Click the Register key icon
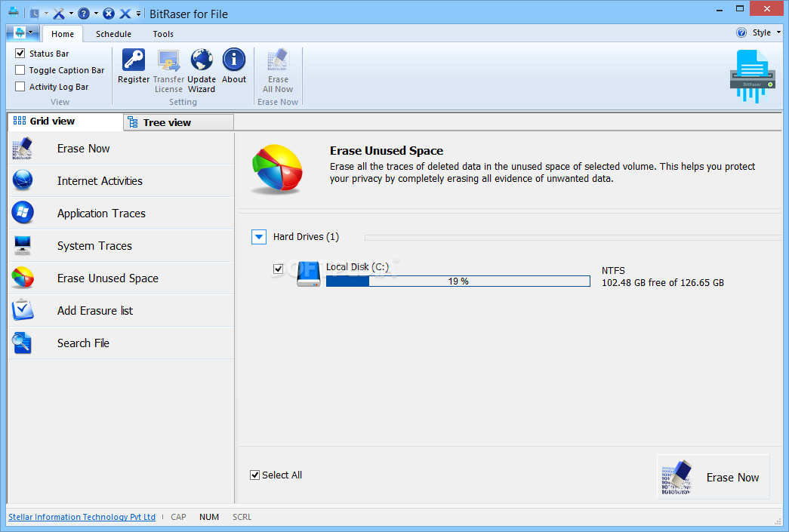 click(134, 60)
